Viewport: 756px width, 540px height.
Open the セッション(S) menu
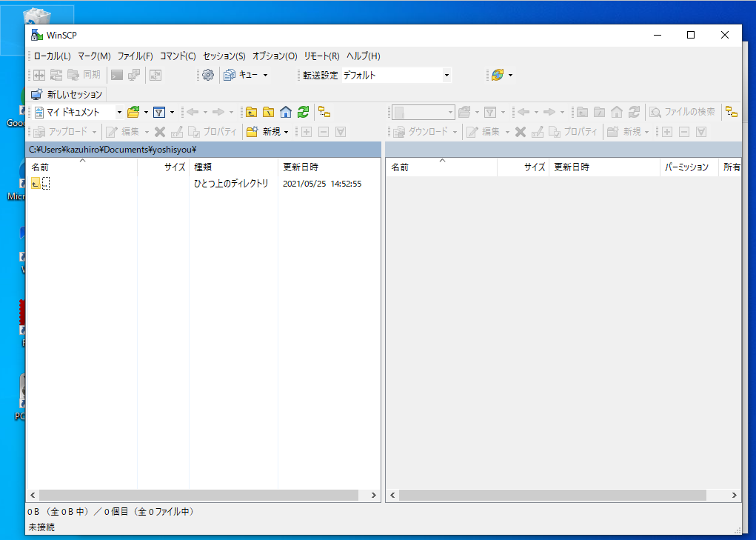tap(224, 56)
